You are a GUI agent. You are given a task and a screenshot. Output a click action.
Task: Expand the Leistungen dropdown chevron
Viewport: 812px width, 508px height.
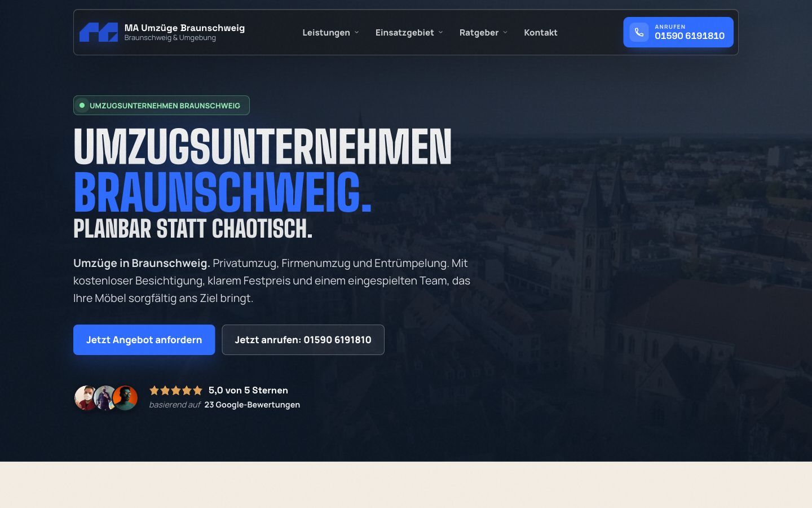point(356,33)
